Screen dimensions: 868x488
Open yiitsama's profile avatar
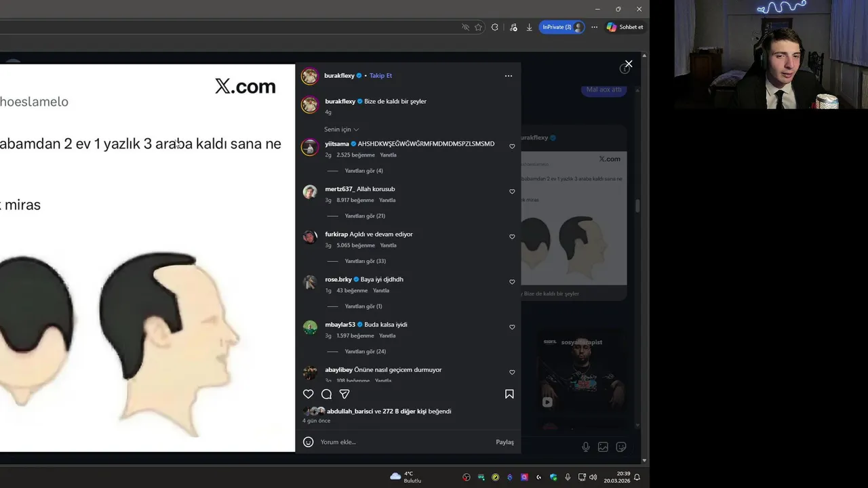pos(310,147)
